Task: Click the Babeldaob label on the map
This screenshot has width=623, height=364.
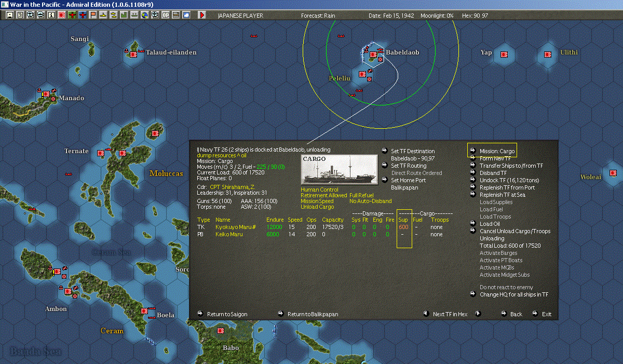Action: click(x=402, y=52)
